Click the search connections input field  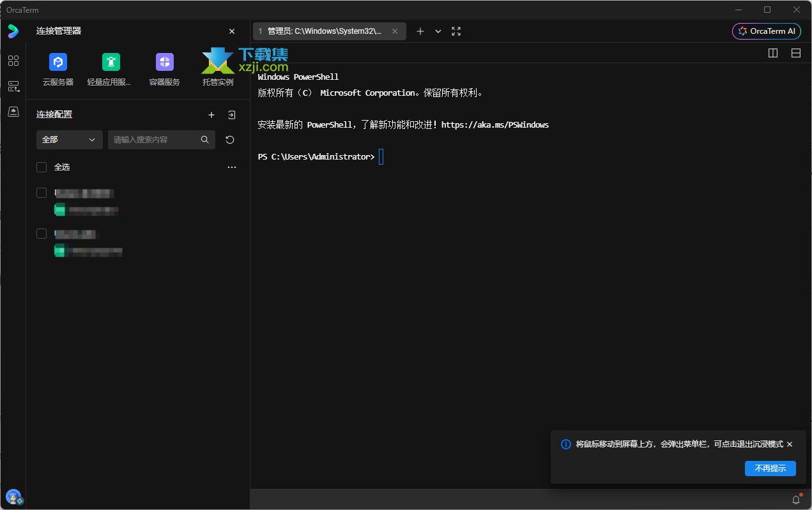[155, 140]
